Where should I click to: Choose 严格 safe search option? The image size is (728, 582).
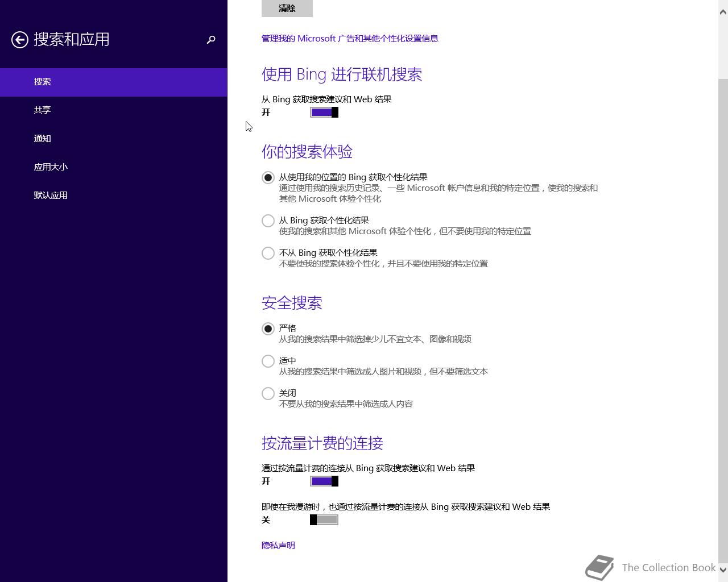[268, 329]
